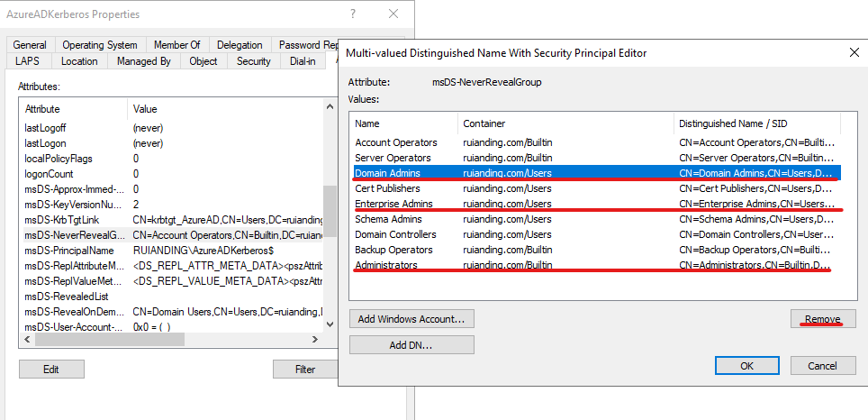The width and height of the screenshot is (868, 420).
Task: Cancel the principal editor dialog
Action: pos(823,366)
